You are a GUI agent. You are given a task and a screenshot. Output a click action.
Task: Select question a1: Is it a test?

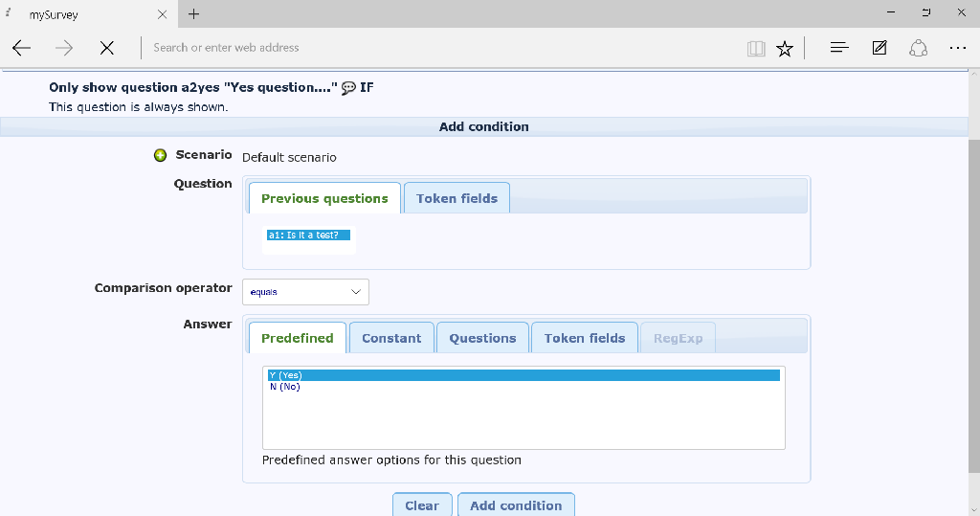point(309,235)
